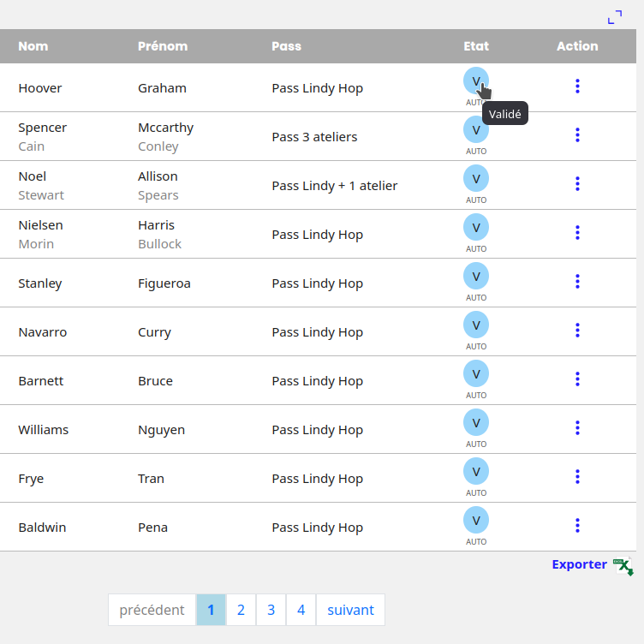Select the 'Cain' partner name

(31, 146)
